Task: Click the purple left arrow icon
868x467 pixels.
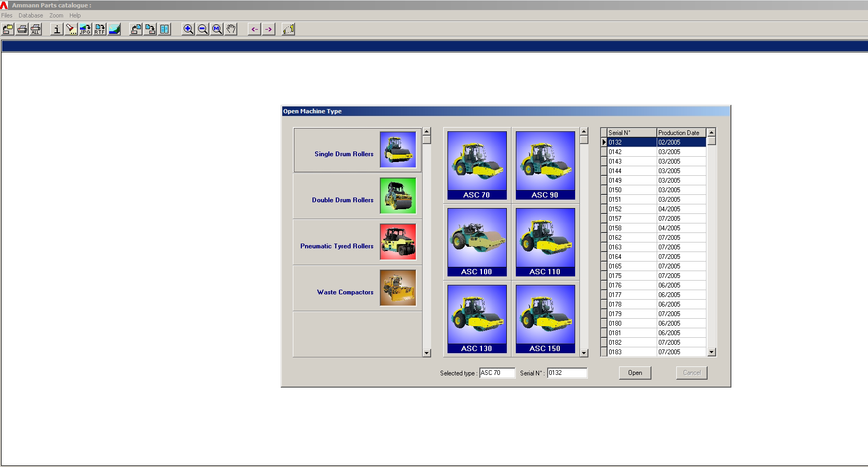Action: tap(254, 29)
